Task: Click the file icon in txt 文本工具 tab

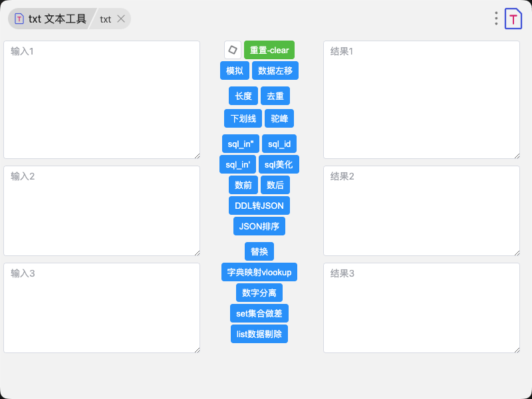Action: (x=19, y=19)
